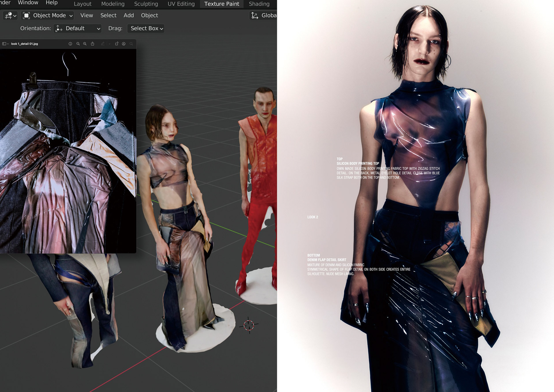Image resolution: width=554 pixels, height=392 pixels.
Task: Open the Select menu in viewport header
Action: (x=108, y=16)
